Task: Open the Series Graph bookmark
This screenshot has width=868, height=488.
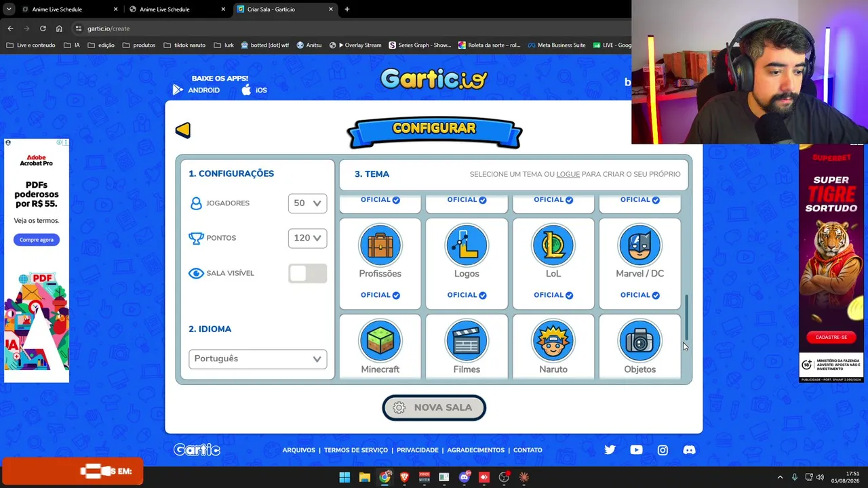Action: pyautogui.click(x=420, y=45)
